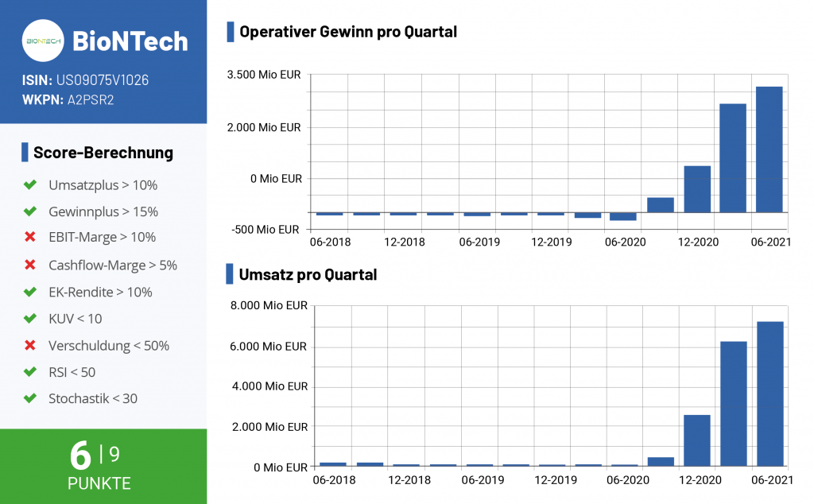Click the criterion text Verschuldung < 50%
The image size is (814, 504).
coord(109,346)
